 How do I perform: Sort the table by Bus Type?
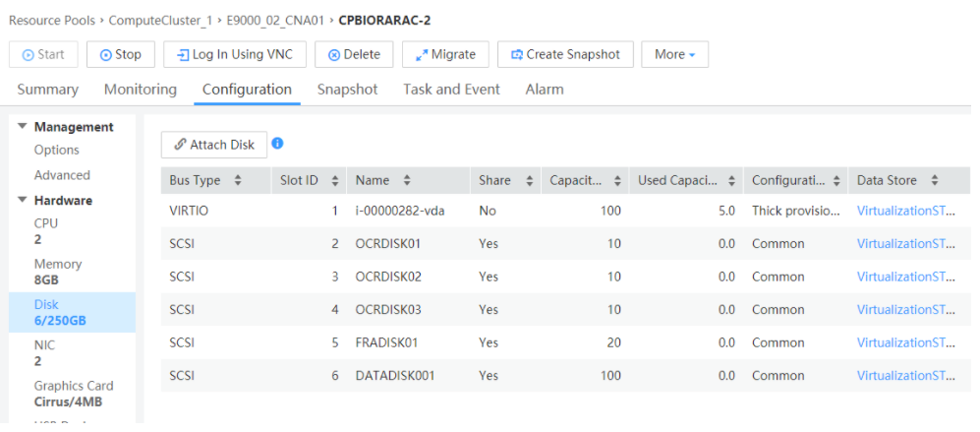(x=237, y=181)
